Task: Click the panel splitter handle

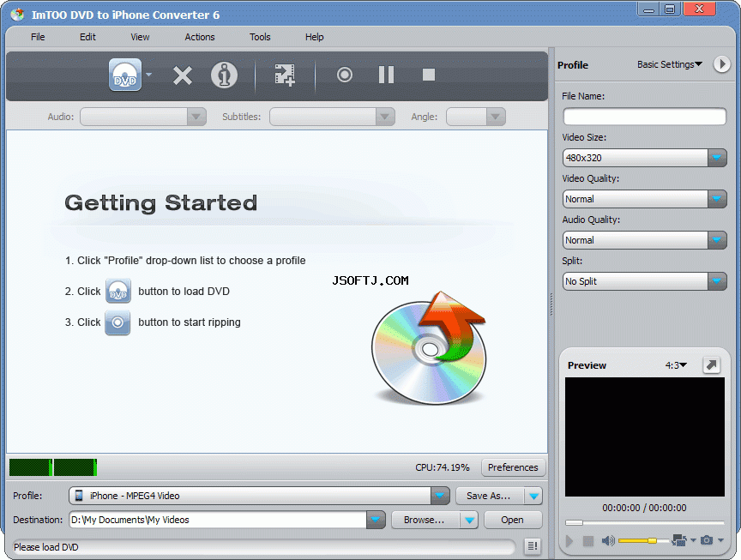Action: tap(551, 304)
